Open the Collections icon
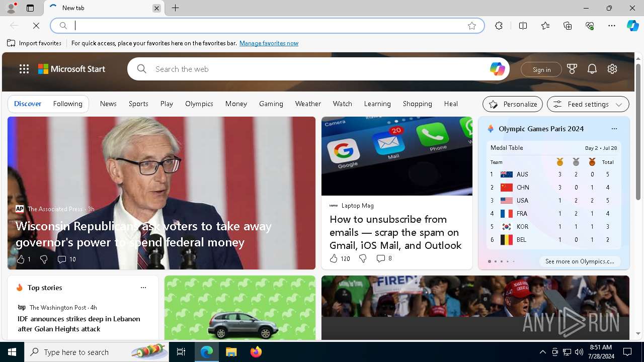 (568, 26)
